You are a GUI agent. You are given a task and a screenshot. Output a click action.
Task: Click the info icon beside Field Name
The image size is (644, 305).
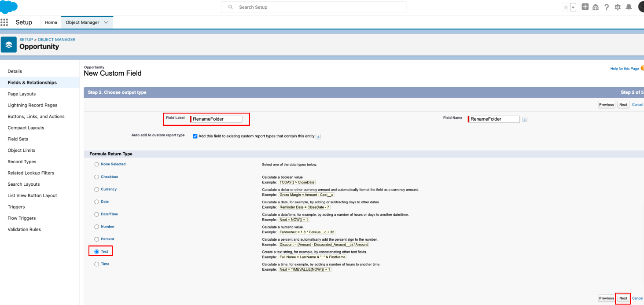[525, 119]
